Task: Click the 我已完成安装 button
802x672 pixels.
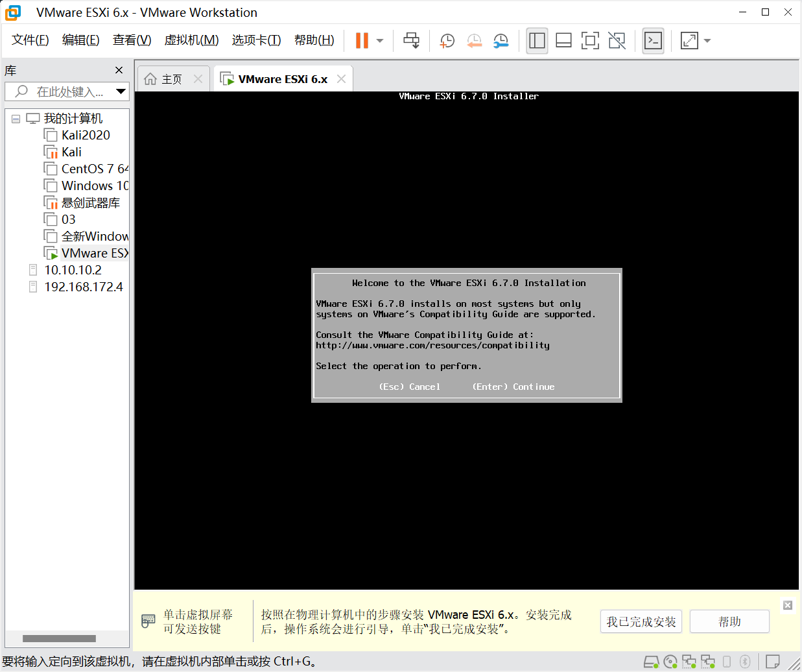Action: point(641,621)
